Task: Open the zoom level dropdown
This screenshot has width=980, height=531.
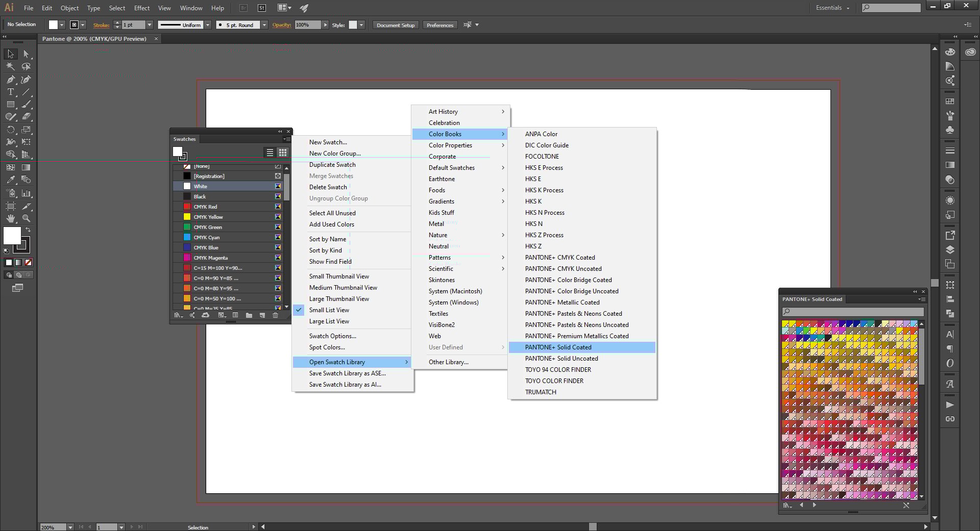Action: pyautogui.click(x=70, y=527)
